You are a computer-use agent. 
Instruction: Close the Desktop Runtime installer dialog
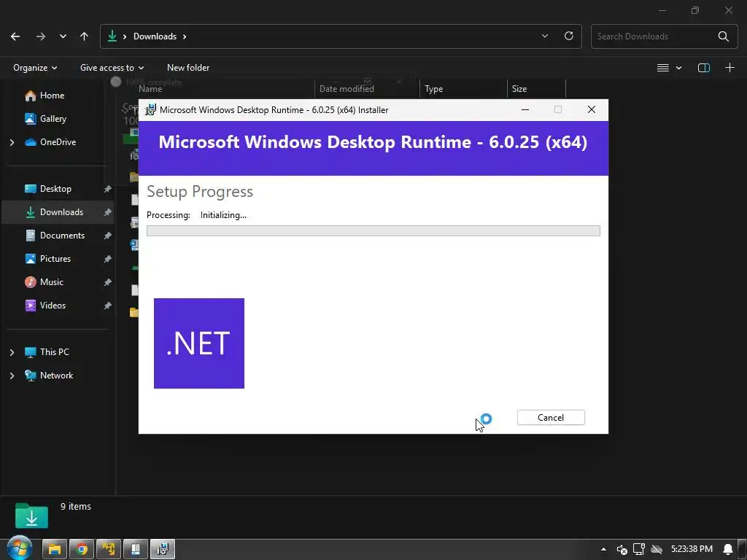(x=591, y=109)
